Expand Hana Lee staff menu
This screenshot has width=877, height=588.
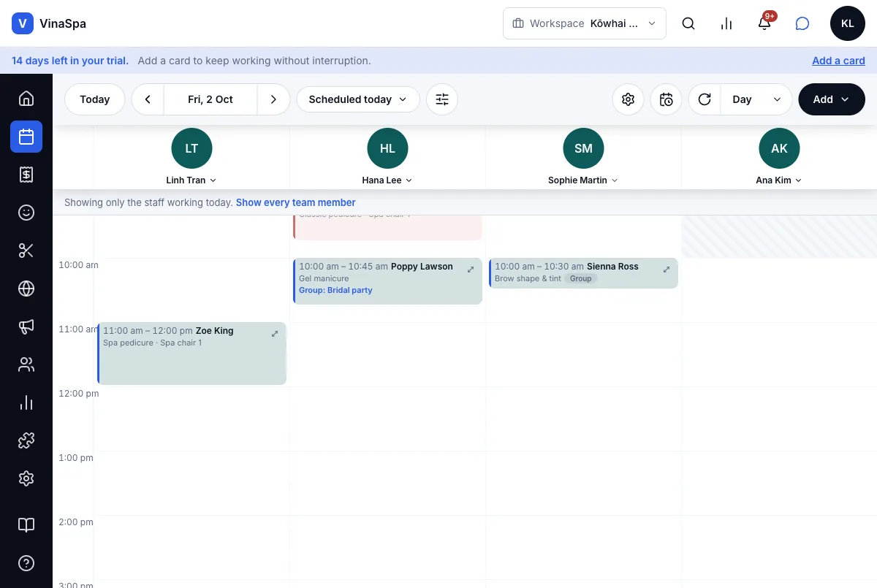(387, 180)
